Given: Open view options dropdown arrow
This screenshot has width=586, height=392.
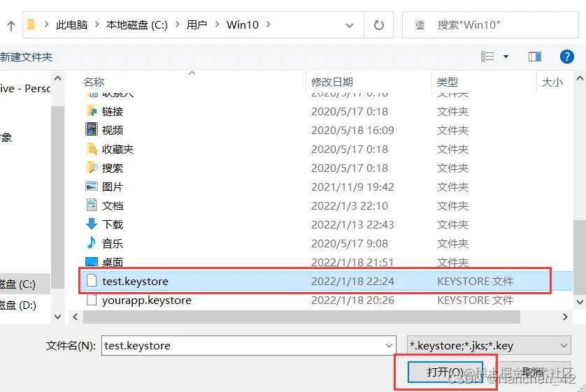Looking at the screenshot, I should (x=506, y=57).
